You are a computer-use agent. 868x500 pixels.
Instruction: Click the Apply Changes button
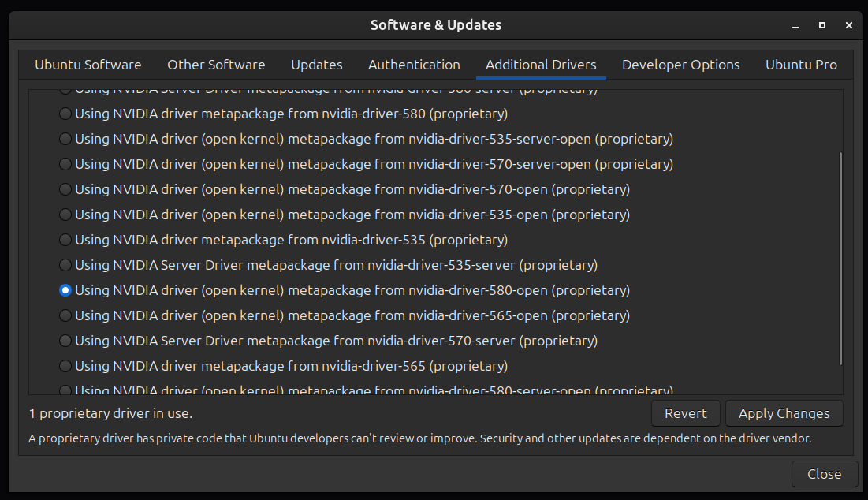coord(784,413)
